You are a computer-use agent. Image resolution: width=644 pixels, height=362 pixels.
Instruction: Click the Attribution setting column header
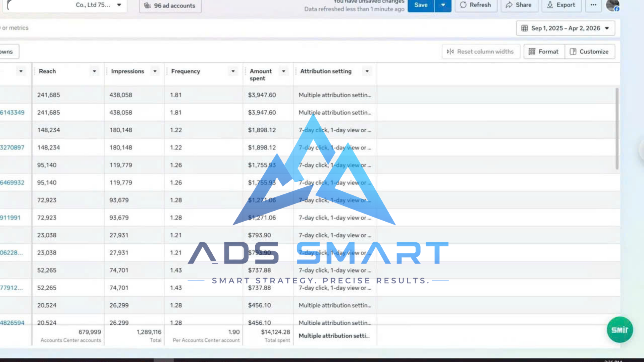326,71
